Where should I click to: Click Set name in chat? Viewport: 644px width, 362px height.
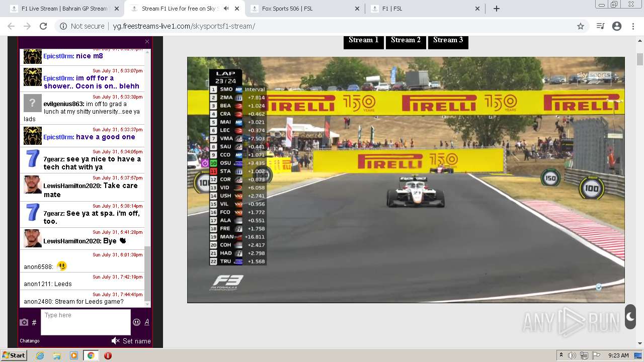[136, 341]
